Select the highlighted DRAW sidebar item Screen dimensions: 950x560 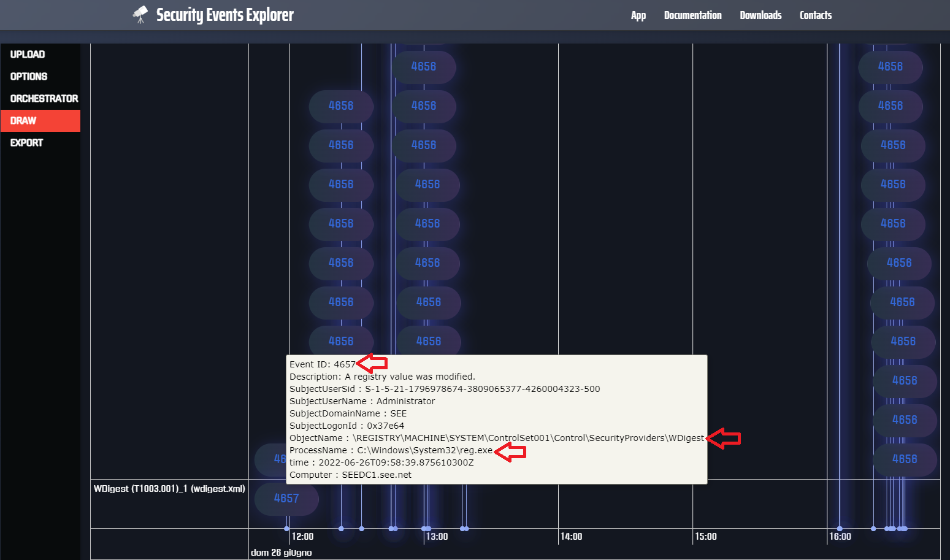[x=40, y=121]
